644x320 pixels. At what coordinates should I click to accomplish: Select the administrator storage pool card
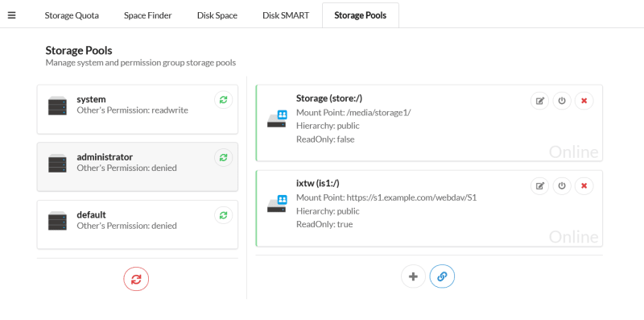(138, 167)
